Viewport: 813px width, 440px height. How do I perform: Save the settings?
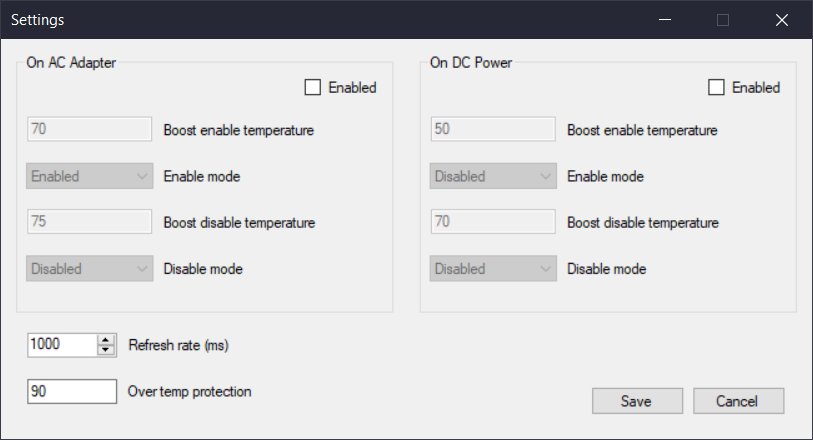point(636,401)
